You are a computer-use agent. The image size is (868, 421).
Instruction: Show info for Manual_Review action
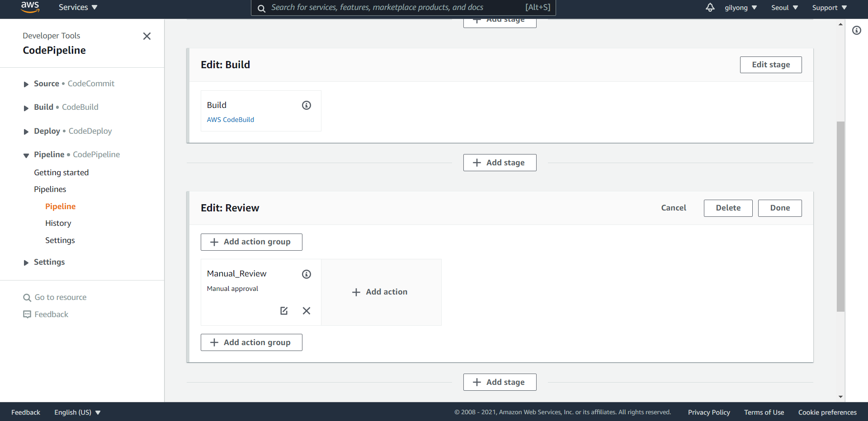point(307,274)
